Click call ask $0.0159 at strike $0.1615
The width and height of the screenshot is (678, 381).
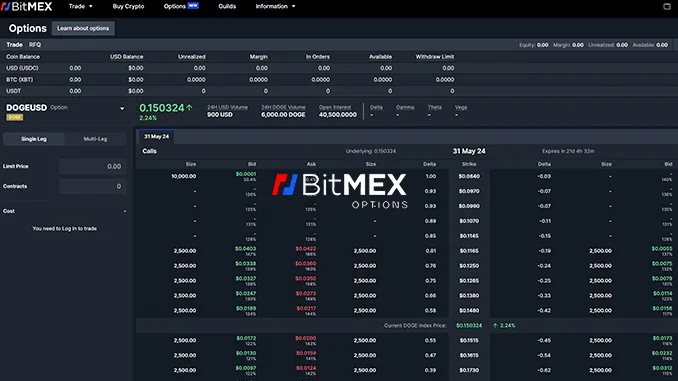306,353
